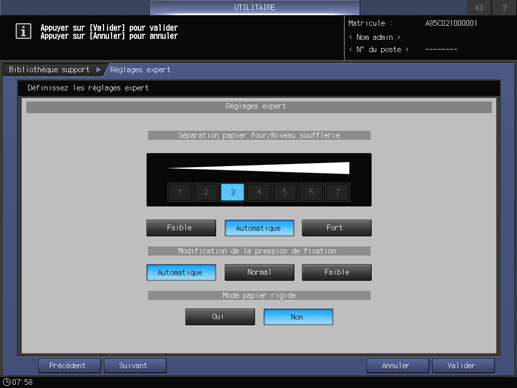Select blower level 3

click(x=233, y=192)
